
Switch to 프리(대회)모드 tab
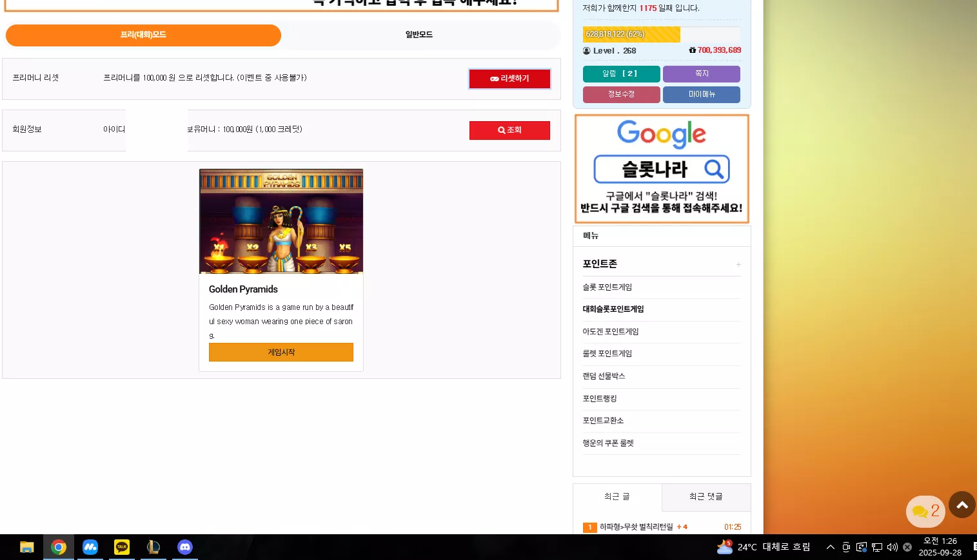(x=143, y=35)
